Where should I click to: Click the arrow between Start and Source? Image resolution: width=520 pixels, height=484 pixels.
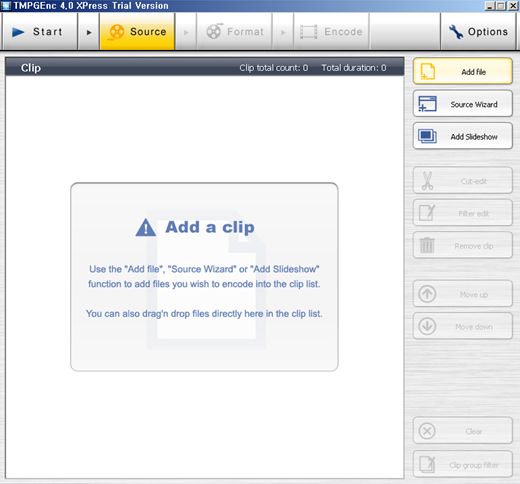(x=89, y=32)
